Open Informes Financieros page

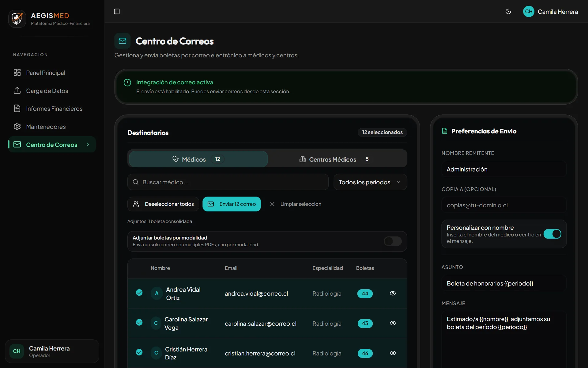pos(52,109)
